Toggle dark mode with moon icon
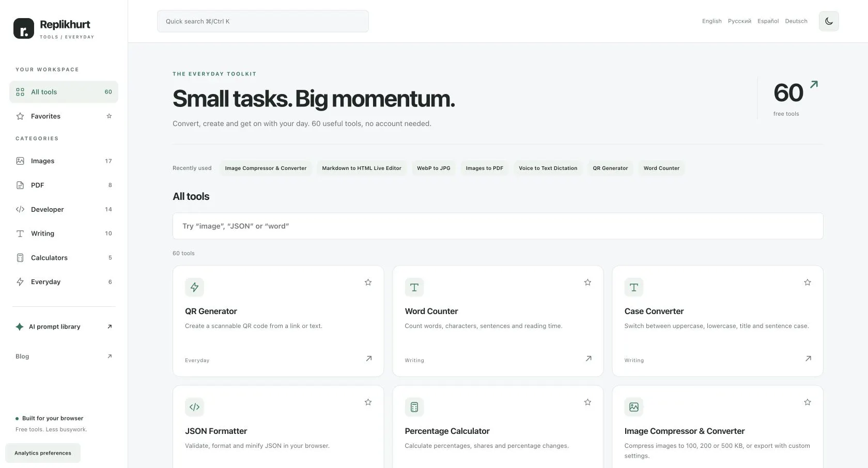The image size is (868, 468). [x=829, y=21]
